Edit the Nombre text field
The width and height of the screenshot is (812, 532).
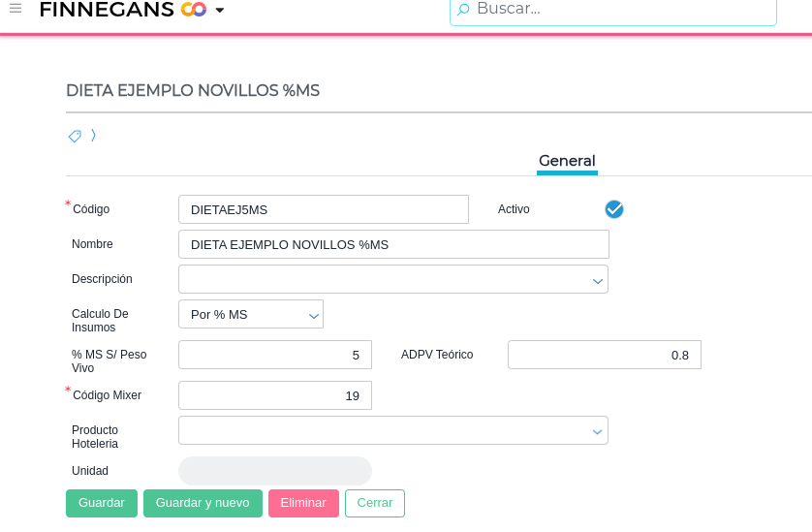coord(393,244)
